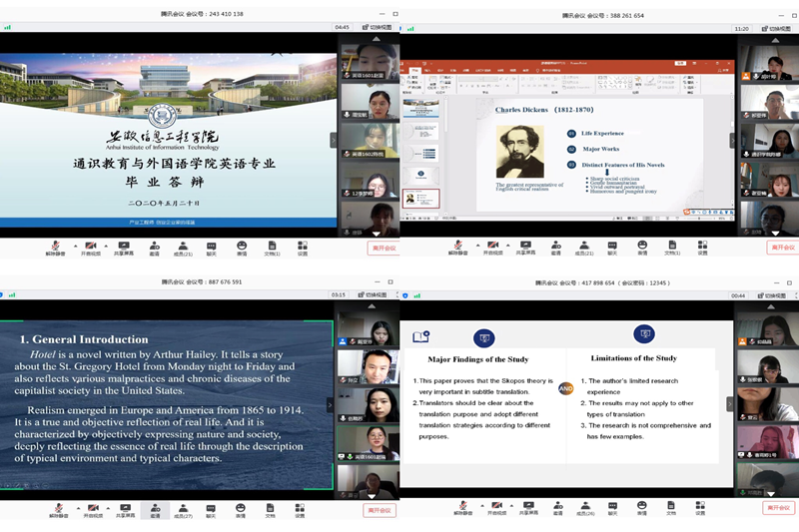The height and width of the screenshot is (532, 799).
Task: Unmute microphone in meeting 243 410 138
Action: coord(59,246)
